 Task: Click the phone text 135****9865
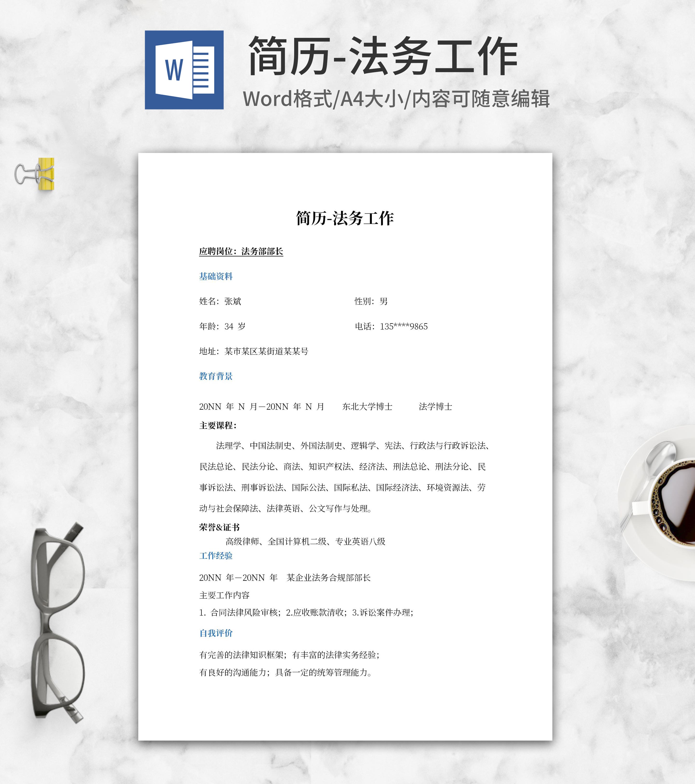(403, 326)
